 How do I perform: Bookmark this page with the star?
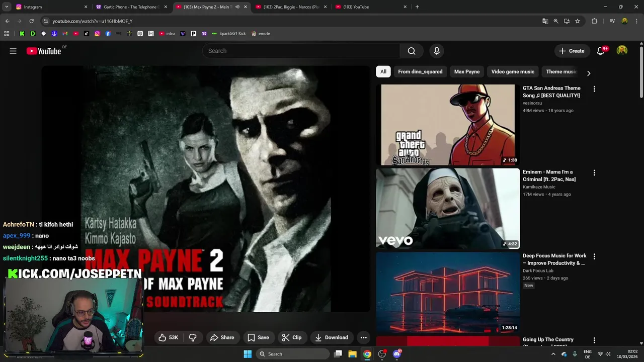pyautogui.click(x=578, y=21)
